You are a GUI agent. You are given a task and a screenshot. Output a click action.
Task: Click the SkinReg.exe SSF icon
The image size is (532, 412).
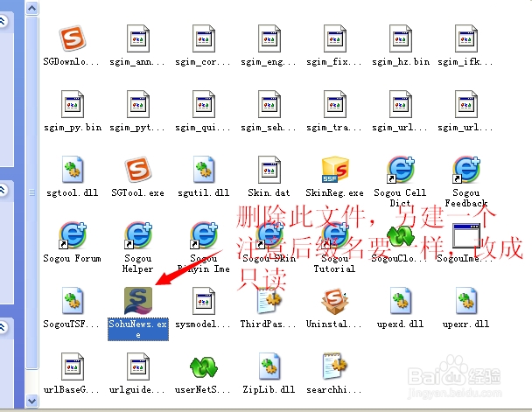pyautogui.click(x=334, y=170)
